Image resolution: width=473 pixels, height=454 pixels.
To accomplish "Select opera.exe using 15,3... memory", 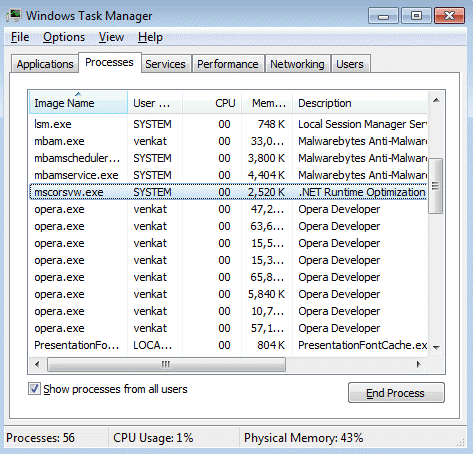I will click(228, 260).
